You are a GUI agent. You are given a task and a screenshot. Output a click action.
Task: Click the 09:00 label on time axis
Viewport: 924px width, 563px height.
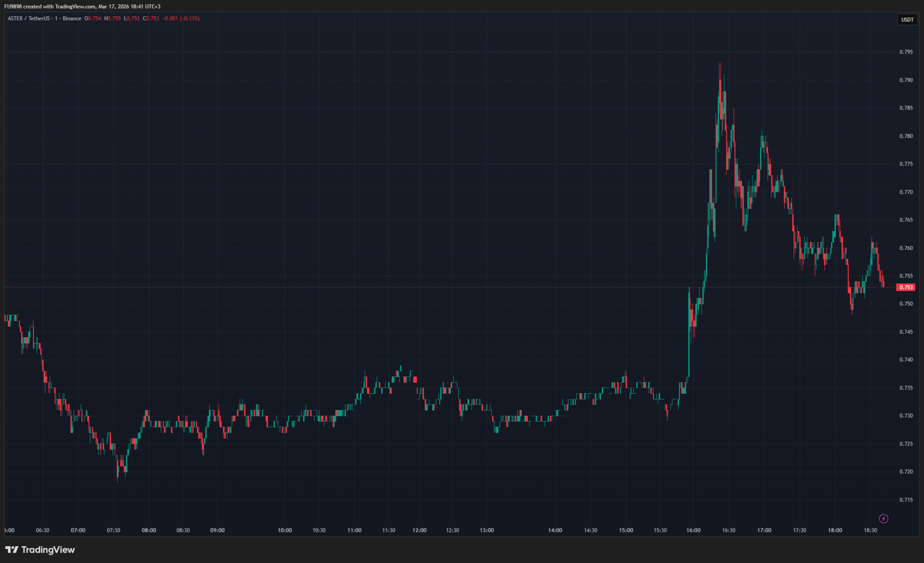click(217, 530)
